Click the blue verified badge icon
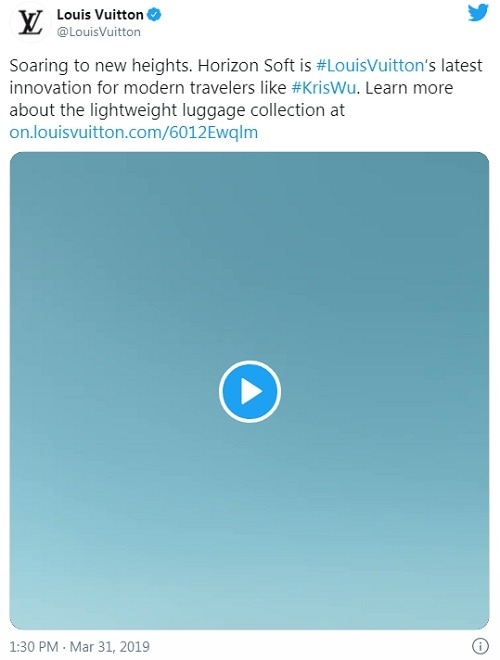This screenshot has width=500, height=660. pos(154,15)
